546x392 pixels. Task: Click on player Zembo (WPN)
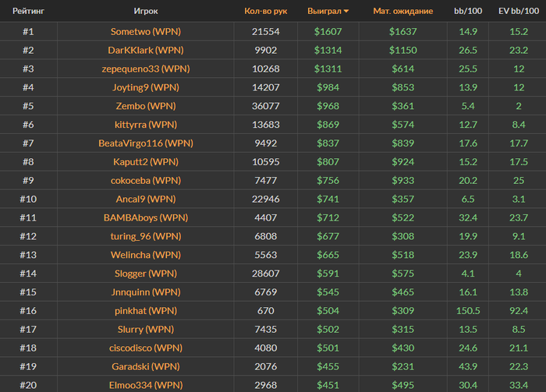coord(146,106)
